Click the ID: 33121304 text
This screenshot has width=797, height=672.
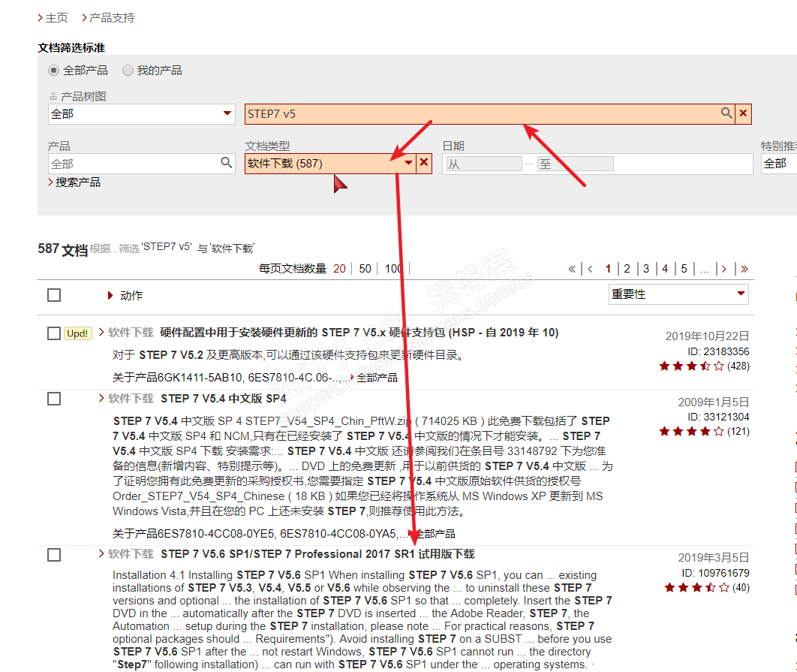pyautogui.click(x=718, y=417)
